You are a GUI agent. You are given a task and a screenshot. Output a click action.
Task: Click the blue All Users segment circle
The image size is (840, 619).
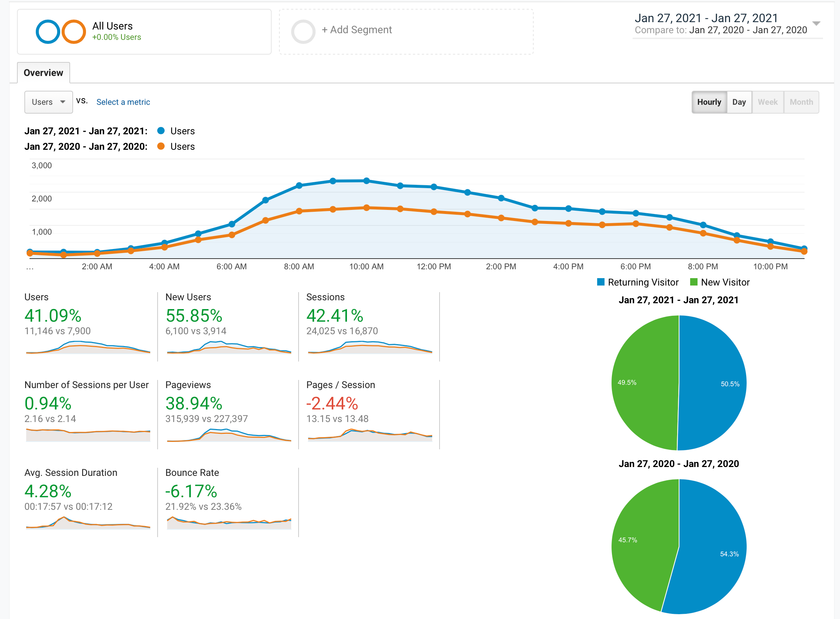coord(48,31)
